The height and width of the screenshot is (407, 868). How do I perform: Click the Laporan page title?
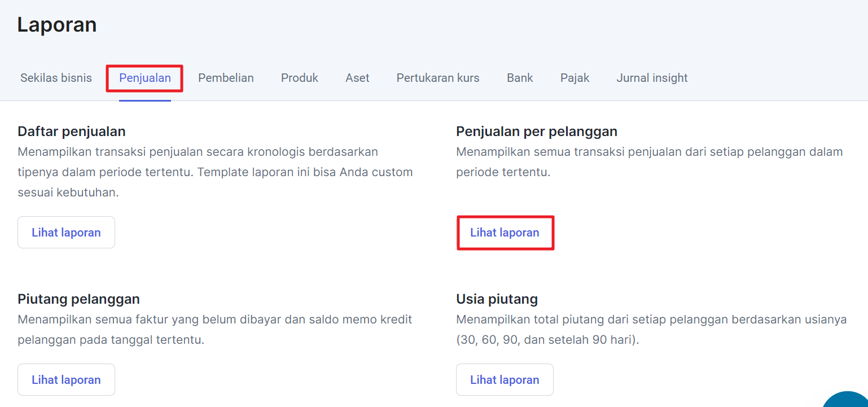57,25
